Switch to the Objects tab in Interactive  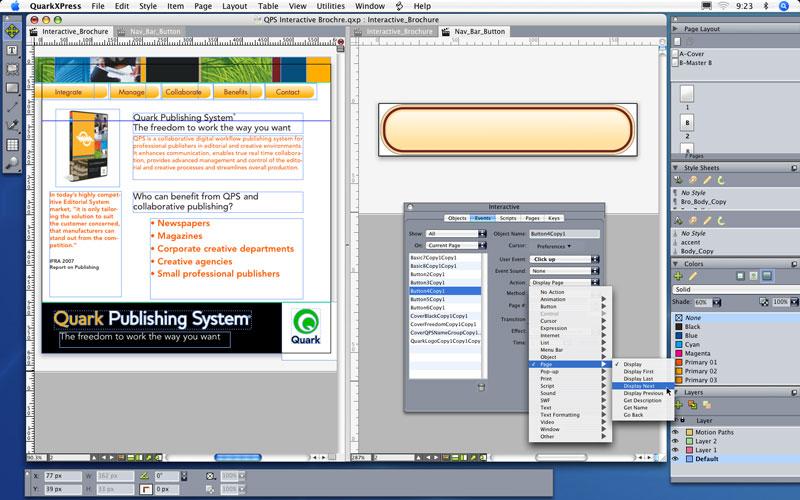pos(457,218)
